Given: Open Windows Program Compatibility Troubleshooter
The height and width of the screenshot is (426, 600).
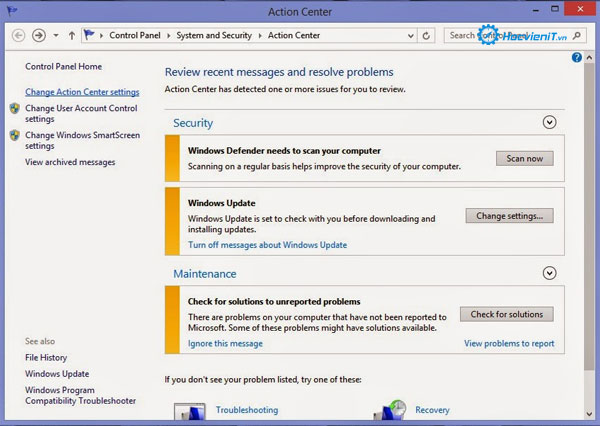Looking at the screenshot, I should coord(80,395).
